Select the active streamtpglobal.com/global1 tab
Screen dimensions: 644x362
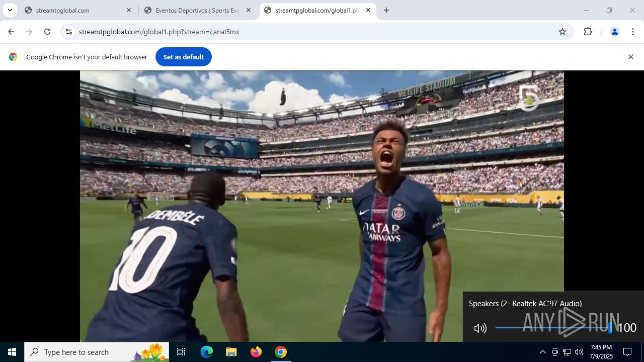point(317,10)
